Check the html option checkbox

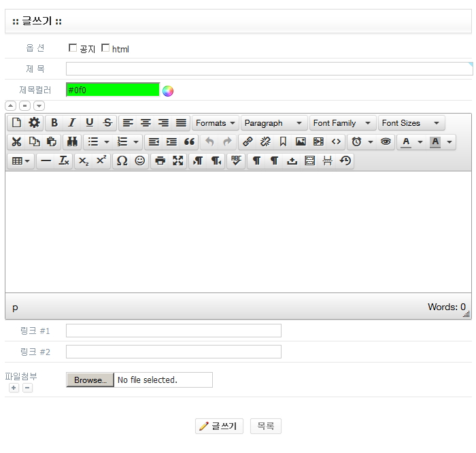pos(105,48)
